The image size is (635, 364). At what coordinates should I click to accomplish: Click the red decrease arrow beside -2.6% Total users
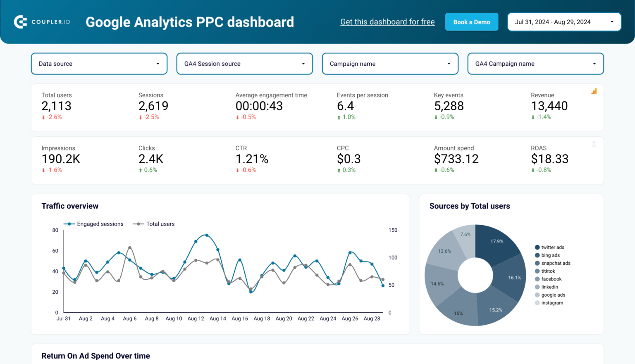(43, 117)
